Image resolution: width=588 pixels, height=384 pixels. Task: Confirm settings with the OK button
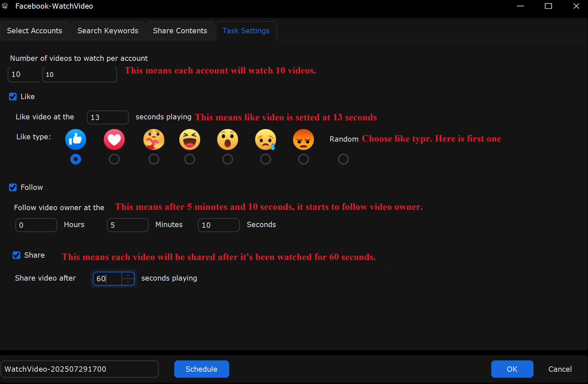(x=512, y=369)
